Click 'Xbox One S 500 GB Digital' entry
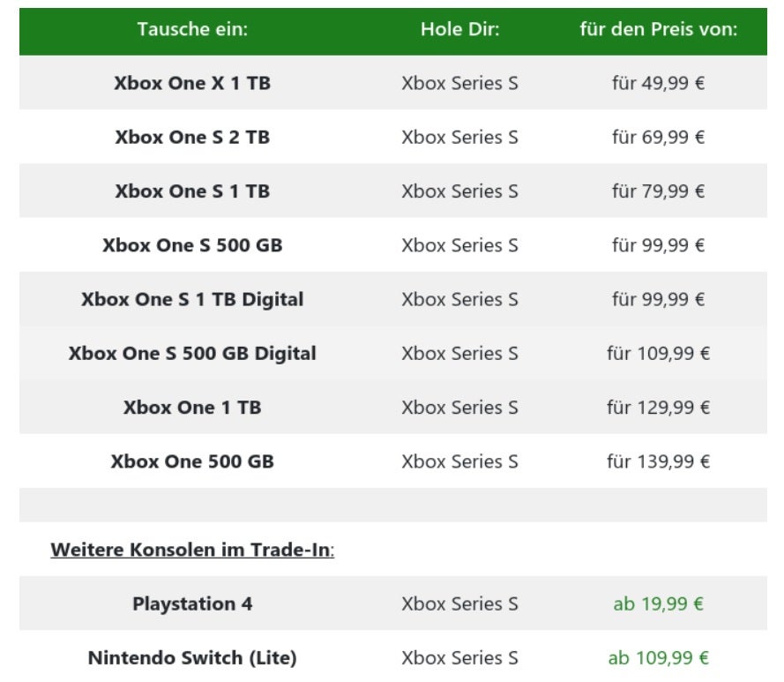 [192, 353]
